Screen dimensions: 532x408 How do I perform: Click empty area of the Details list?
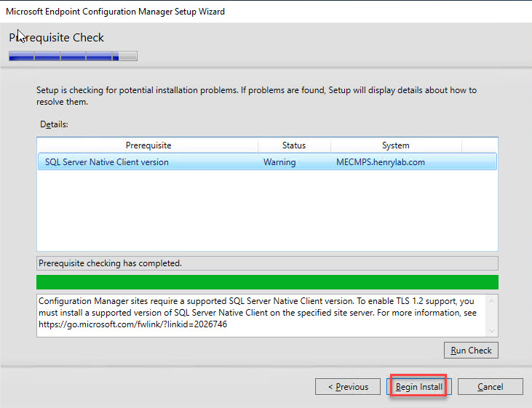tap(267, 211)
